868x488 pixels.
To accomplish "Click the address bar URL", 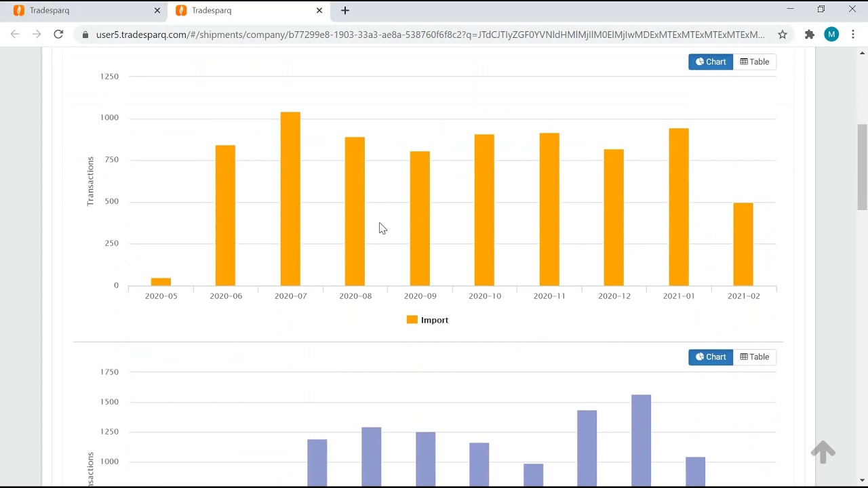I will [430, 35].
